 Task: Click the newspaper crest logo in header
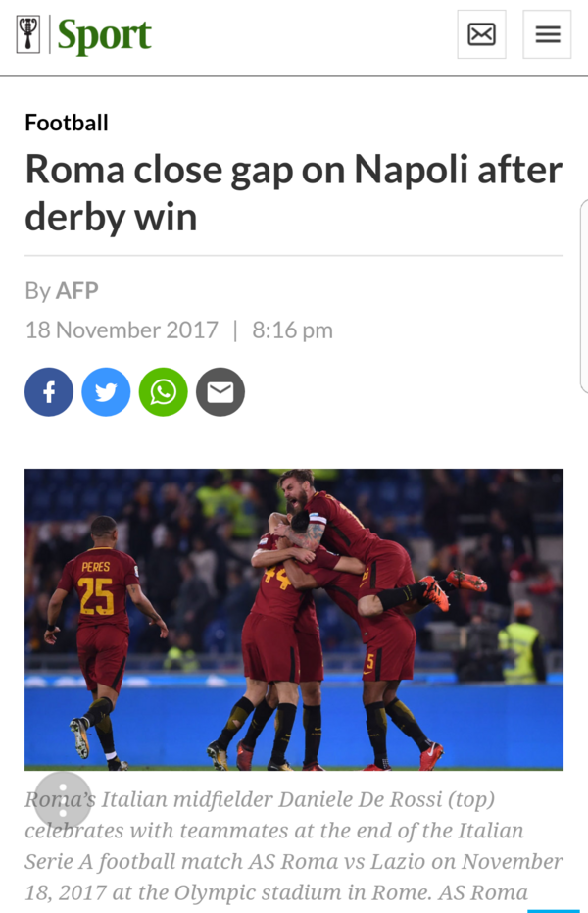(27, 35)
